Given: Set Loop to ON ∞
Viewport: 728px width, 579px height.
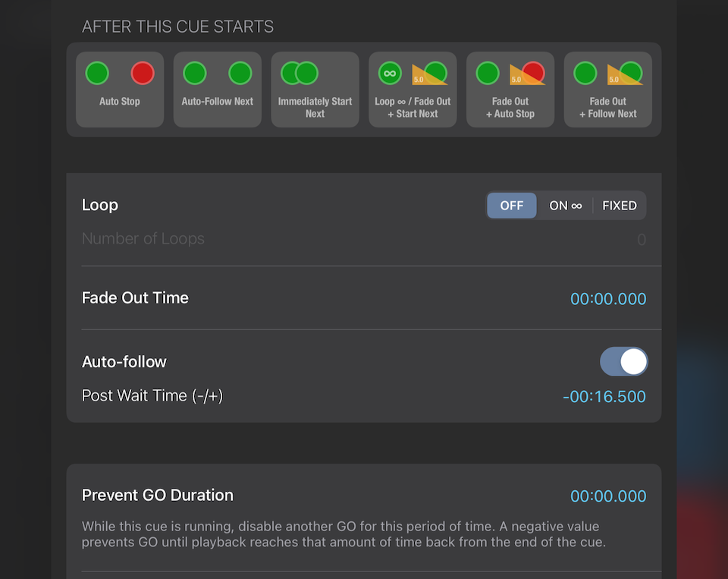Looking at the screenshot, I should click(x=565, y=206).
